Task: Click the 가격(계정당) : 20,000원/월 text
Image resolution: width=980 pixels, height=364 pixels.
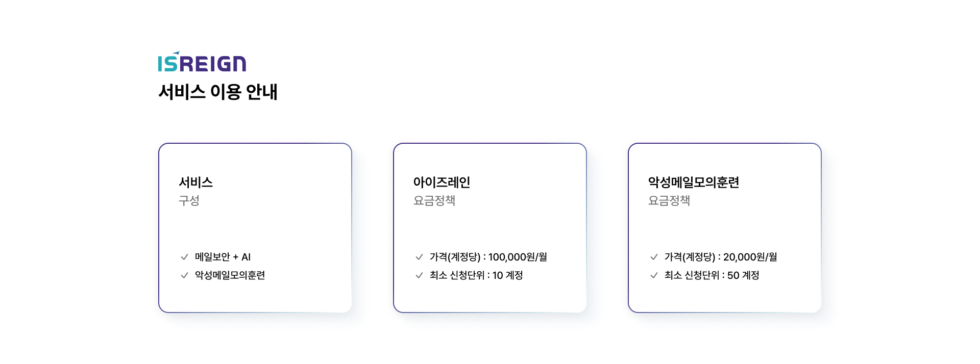Action: [721, 257]
